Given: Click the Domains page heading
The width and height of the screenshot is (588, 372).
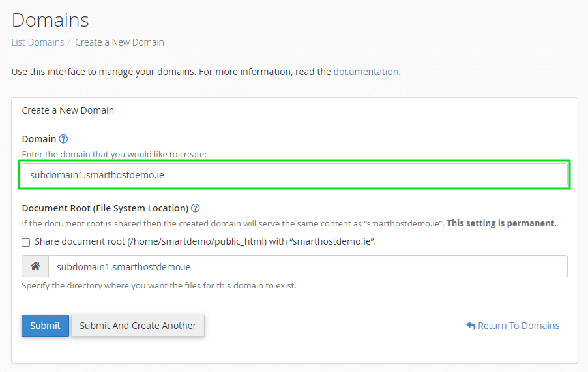Looking at the screenshot, I should 50,20.
